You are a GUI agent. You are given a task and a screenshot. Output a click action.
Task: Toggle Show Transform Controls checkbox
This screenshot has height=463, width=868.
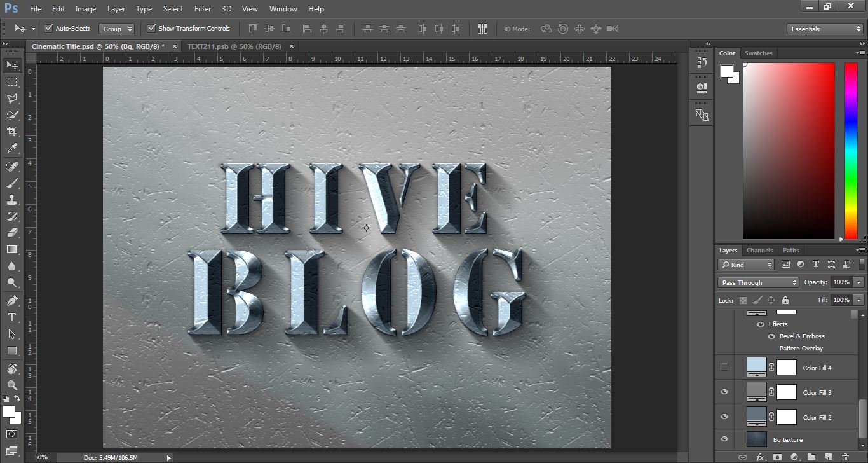pyautogui.click(x=151, y=28)
